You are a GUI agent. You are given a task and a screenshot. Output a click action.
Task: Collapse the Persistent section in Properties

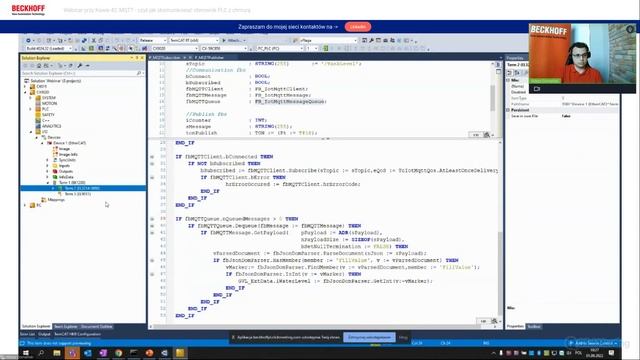tap(508, 110)
